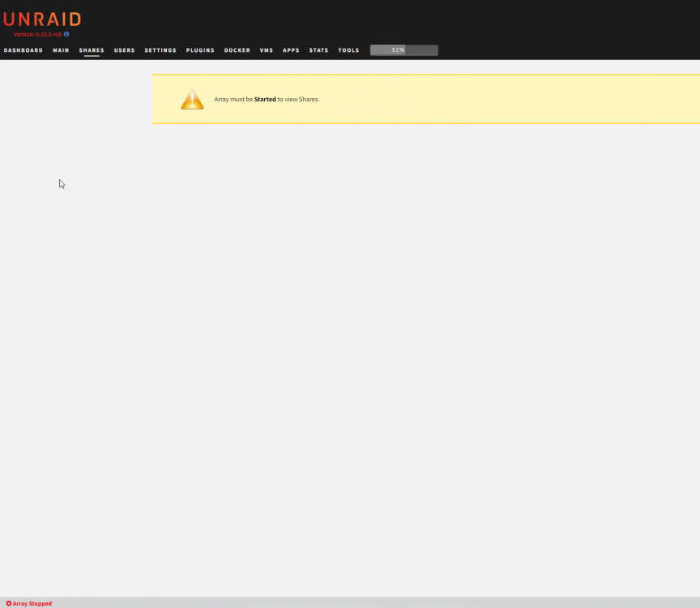Navigate to the Plugins tab
Screen dimensions: 700x608
(x=200, y=50)
